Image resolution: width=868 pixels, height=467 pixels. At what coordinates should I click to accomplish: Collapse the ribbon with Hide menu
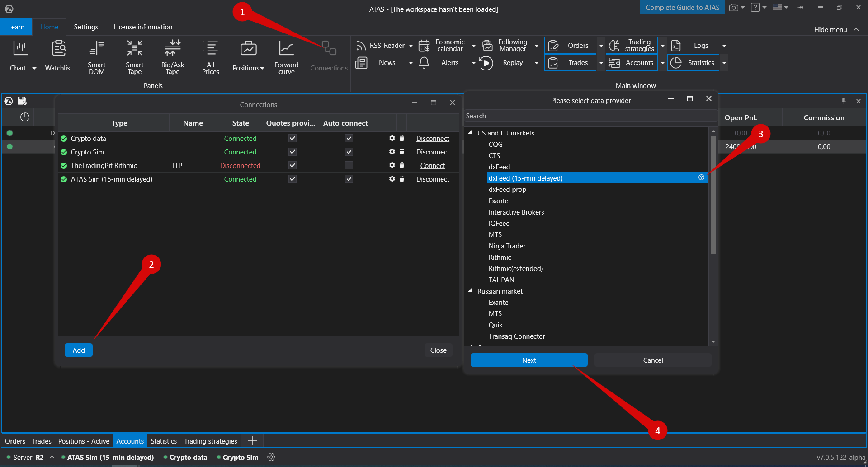point(836,29)
